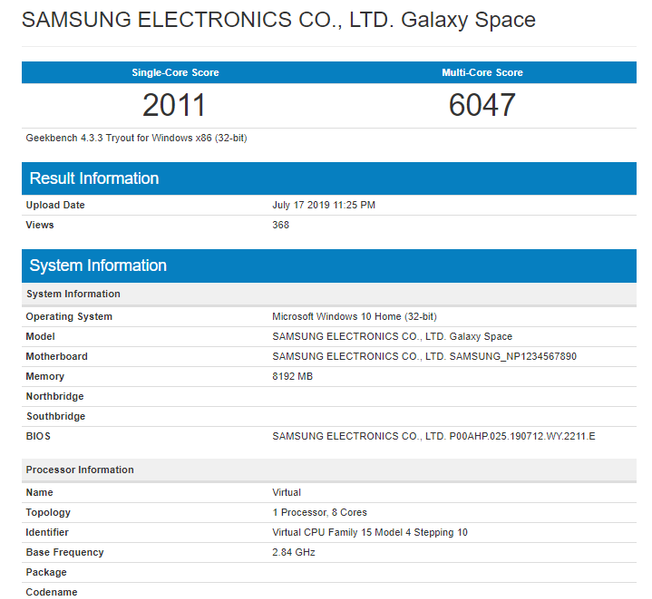The width and height of the screenshot is (652, 599).
Task: Click the upload date July 17 2019 value
Action: tap(324, 205)
